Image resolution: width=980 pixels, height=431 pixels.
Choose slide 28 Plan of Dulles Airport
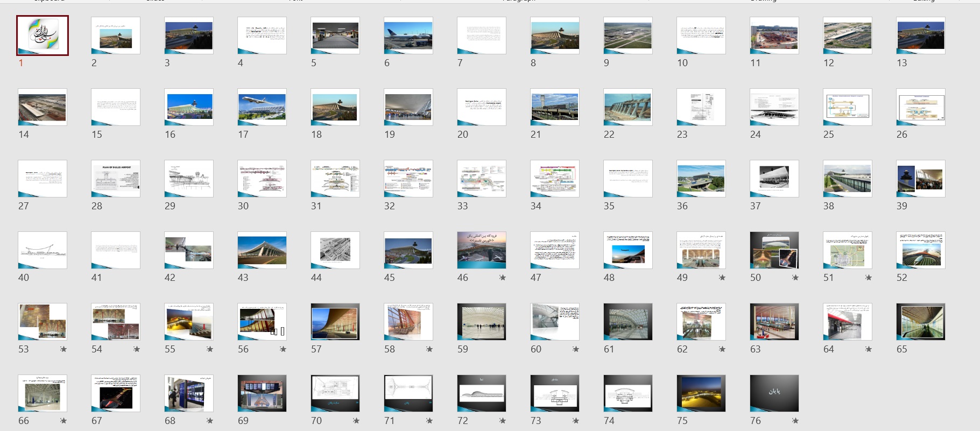(115, 179)
